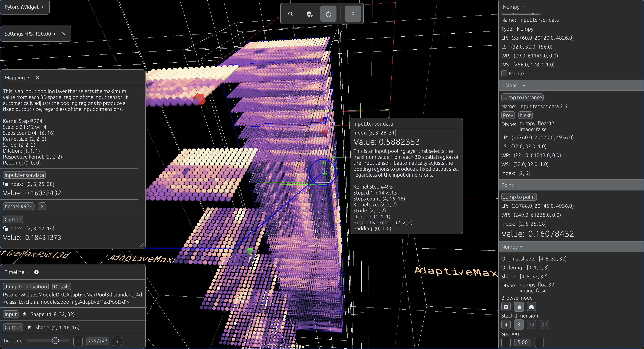Copy the Output index in Mapping panel
Screen dimensions: 644x349
[x=5, y=229]
